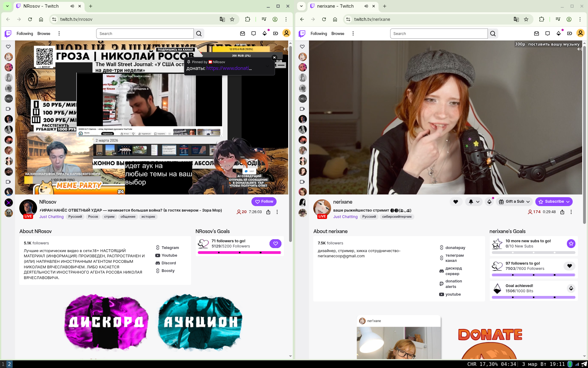Click NRosov followers goal progress bar
This screenshot has width=588, height=368.
tap(239, 253)
